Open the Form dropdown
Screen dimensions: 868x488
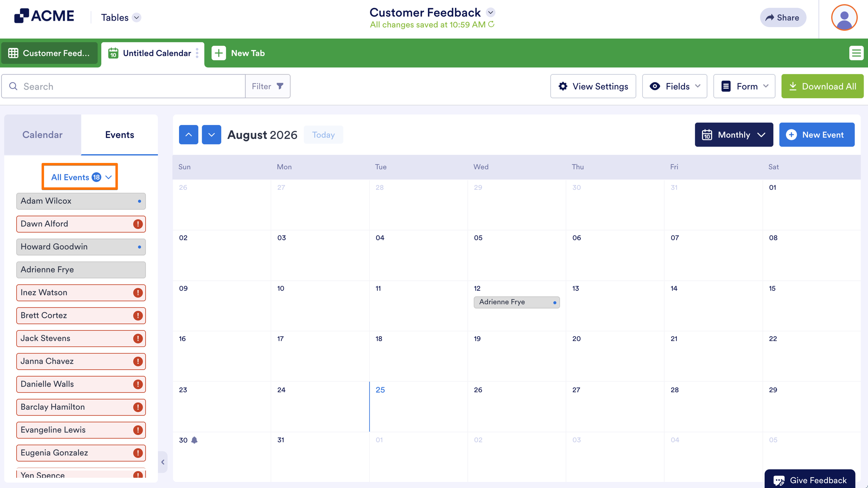[x=744, y=86]
